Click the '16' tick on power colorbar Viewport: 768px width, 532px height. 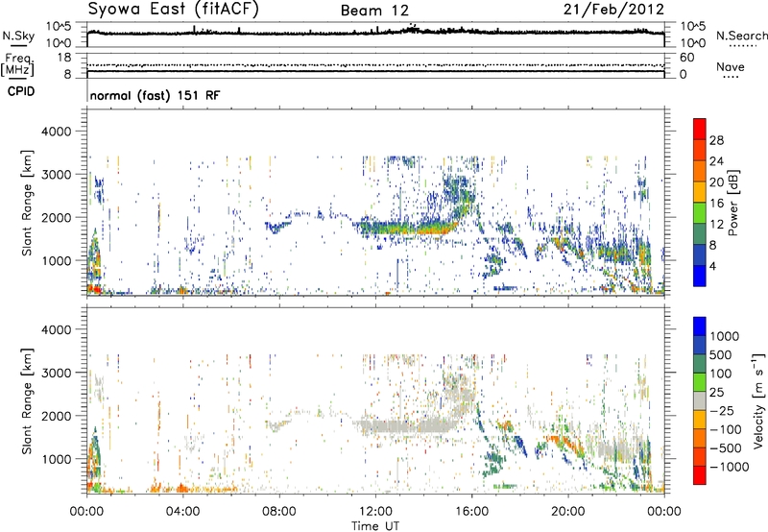(x=716, y=204)
